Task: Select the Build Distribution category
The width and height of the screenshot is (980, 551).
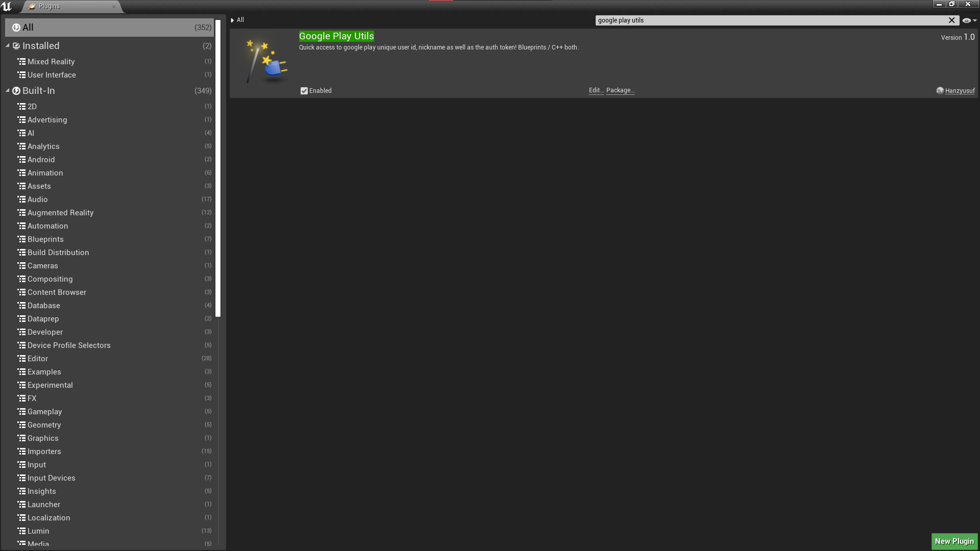Action: pyautogui.click(x=109, y=253)
